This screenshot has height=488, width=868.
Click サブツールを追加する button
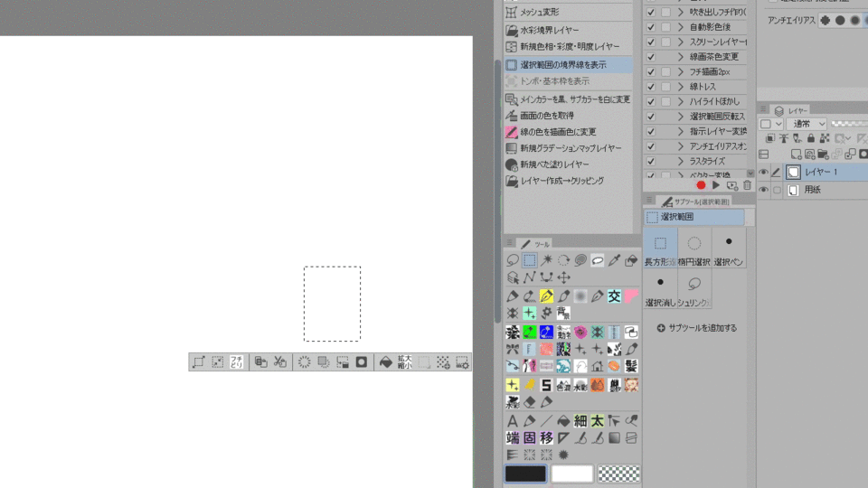point(697,328)
